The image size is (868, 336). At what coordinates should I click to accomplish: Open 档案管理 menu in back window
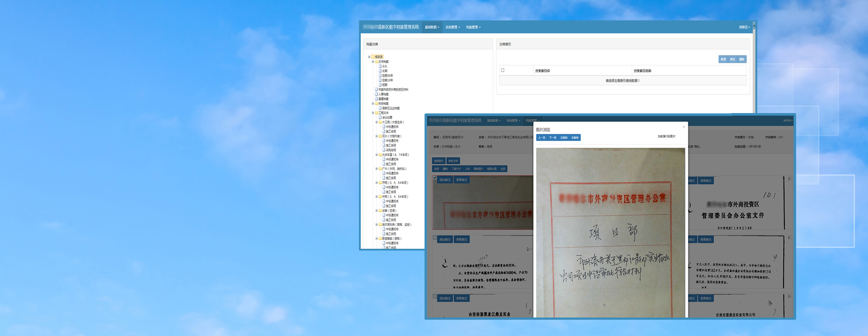click(x=473, y=27)
